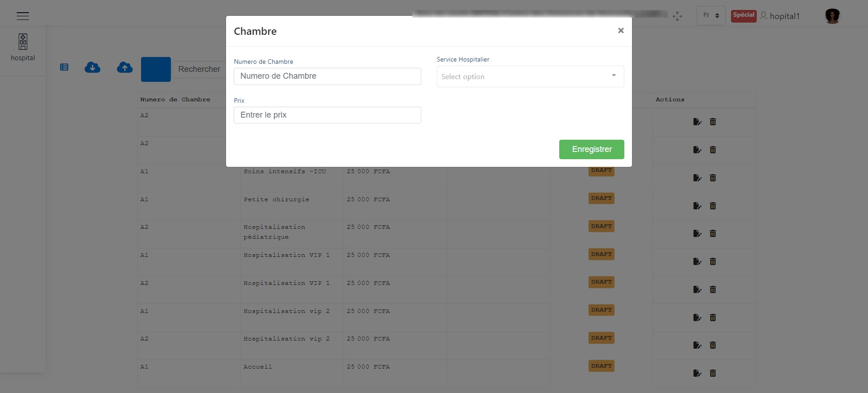Image resolution: width=868 pixels, height=393 pixels.
Task: Edit the A1 Hospitalisation vip 2 row
Action: pos(697,317)
